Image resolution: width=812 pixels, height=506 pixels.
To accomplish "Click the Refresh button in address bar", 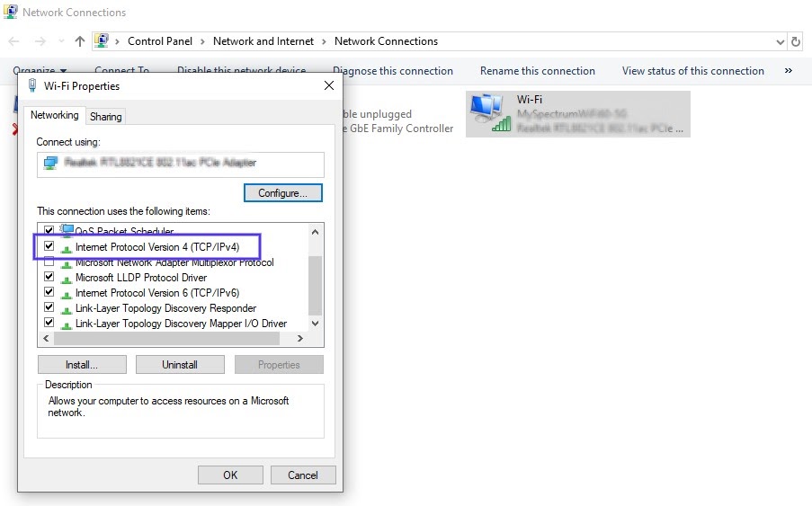I will tap(795, 41).
